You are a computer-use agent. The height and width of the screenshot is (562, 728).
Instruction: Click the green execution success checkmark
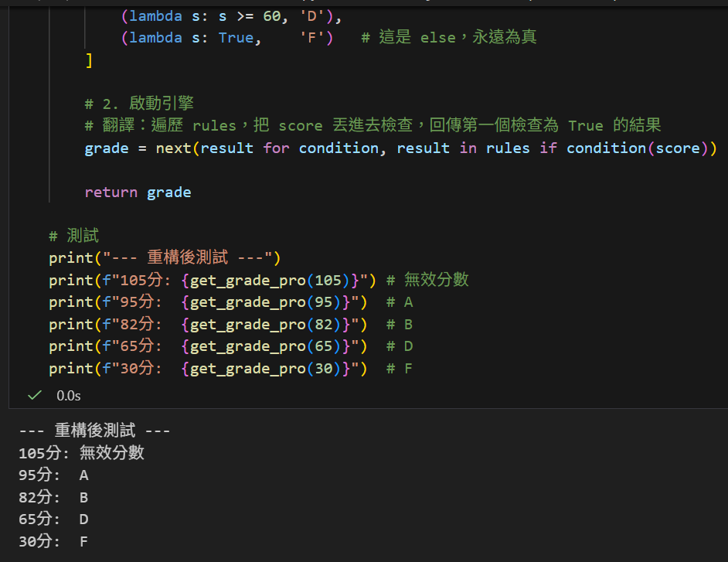pos(34,395)
